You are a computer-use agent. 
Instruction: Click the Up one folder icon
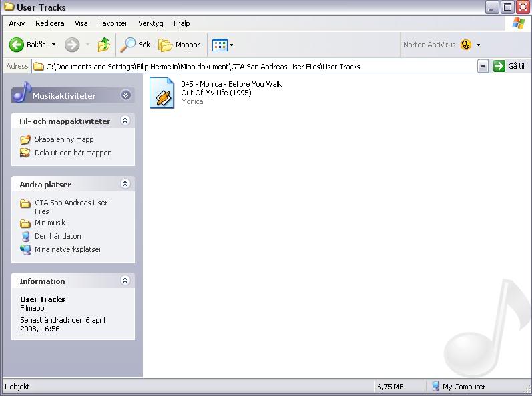coord(103,45)
